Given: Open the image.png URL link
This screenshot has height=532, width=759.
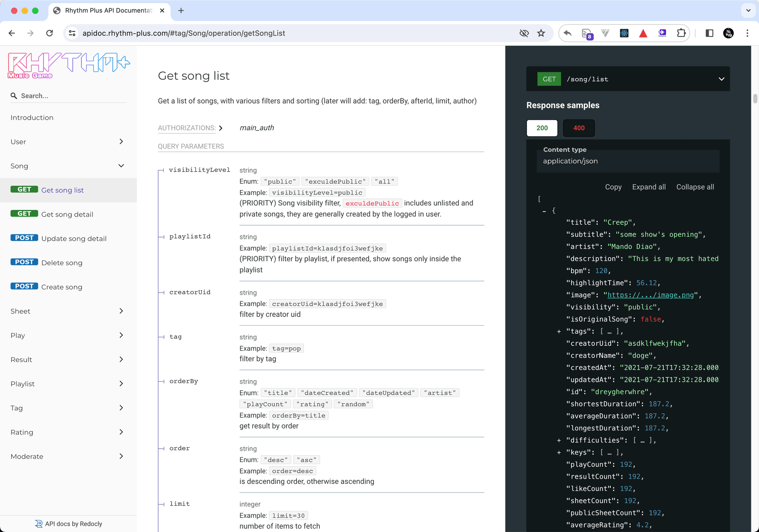Looking at the screenshot, I should [x=650, y=295].
